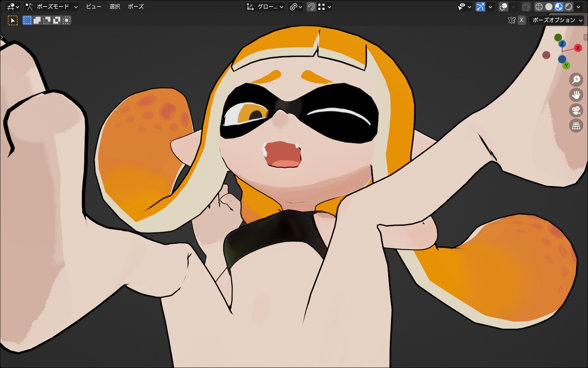This screenshot has height=368, width=588.
Task: Open the 選択 menu
Action: [115, 7]
